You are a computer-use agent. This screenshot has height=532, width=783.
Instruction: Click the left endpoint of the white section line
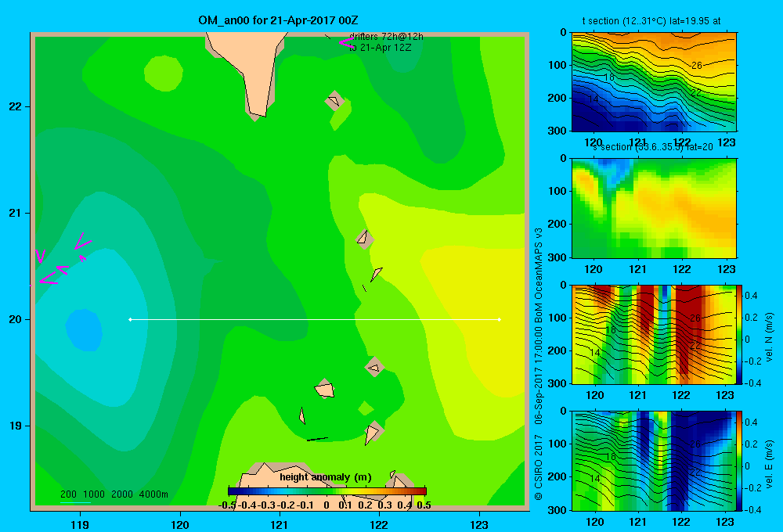130,319
